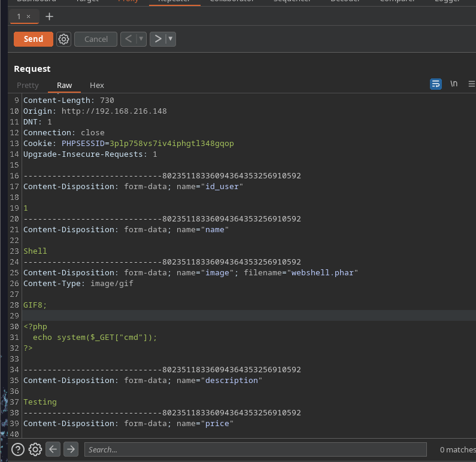Switch to Raw view

coord(64,85)
